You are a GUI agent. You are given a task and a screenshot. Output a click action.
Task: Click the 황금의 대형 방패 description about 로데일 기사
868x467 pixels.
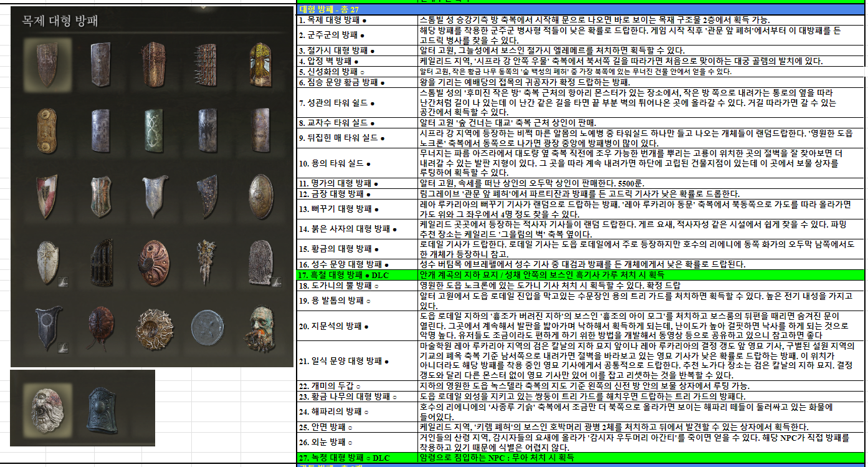pyautogui.click(x=642, y=249)
